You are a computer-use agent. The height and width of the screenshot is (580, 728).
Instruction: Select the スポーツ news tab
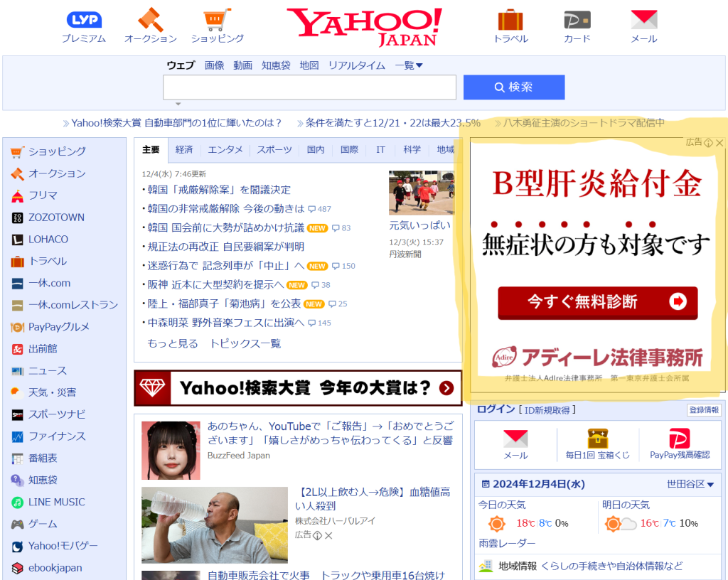(274, 150)
